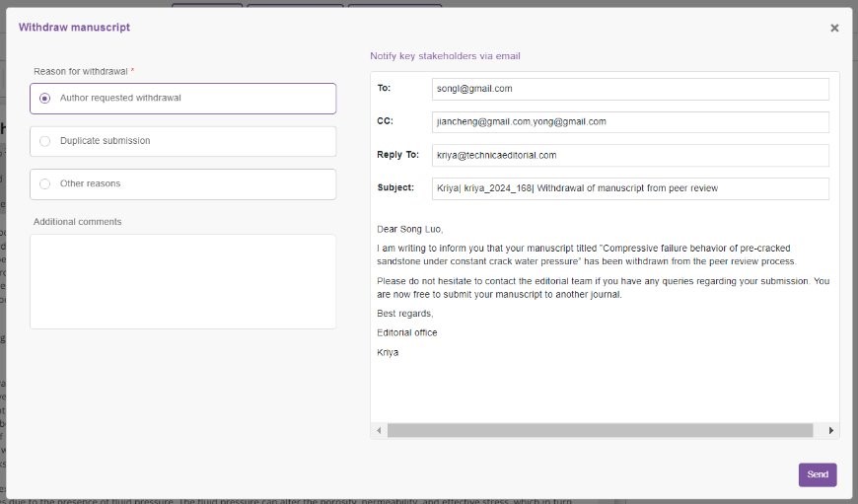The width and height of the screenshot is (858, 504).
Task: Click the 'Best regards,' line in email
Action: [405, 314]
